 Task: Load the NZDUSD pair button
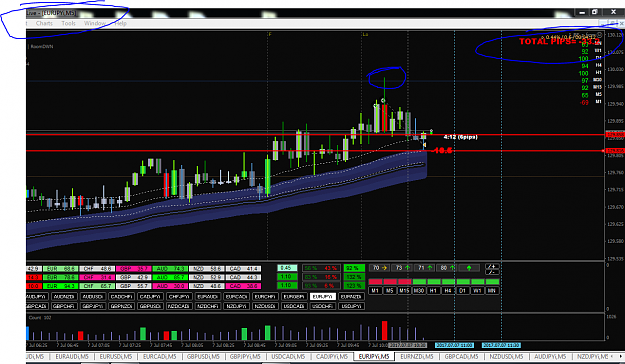coord(265,306)
